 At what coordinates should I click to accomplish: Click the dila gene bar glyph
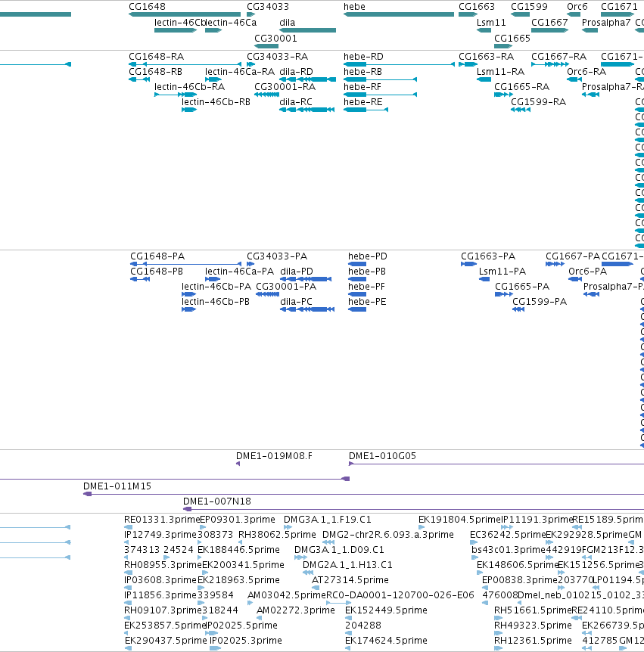tap(307, 30)
